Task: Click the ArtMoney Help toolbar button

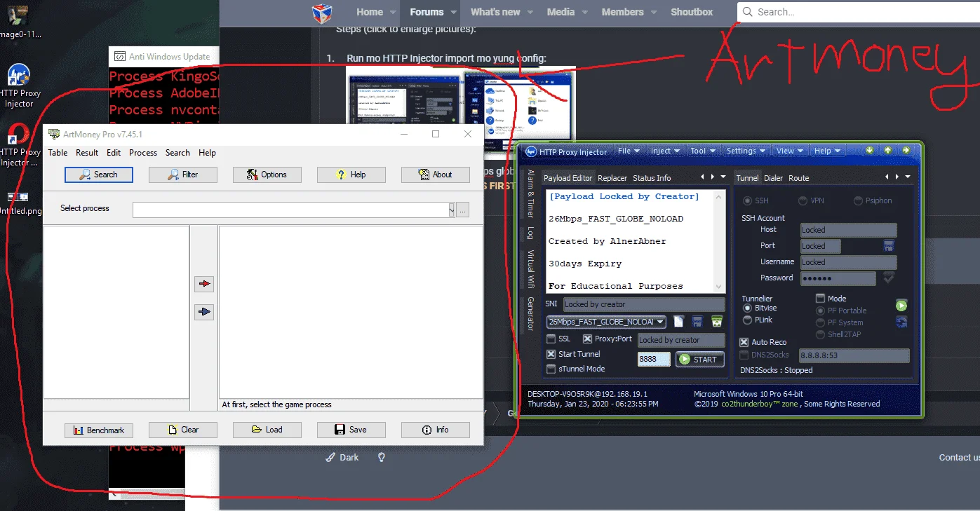Action: 351,175
